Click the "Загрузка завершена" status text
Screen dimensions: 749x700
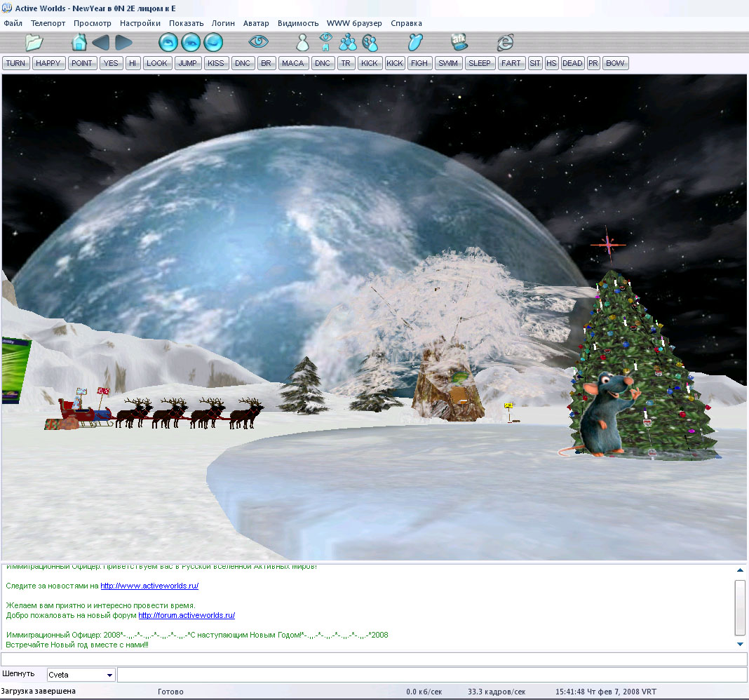click(38, 692)
